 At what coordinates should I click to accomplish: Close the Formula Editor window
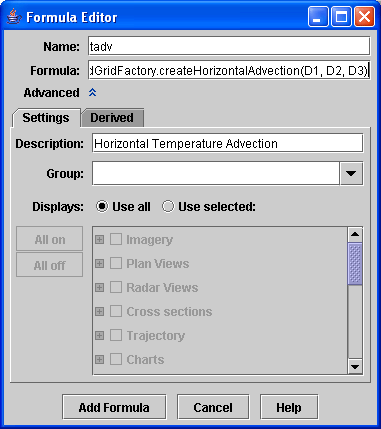364,17
